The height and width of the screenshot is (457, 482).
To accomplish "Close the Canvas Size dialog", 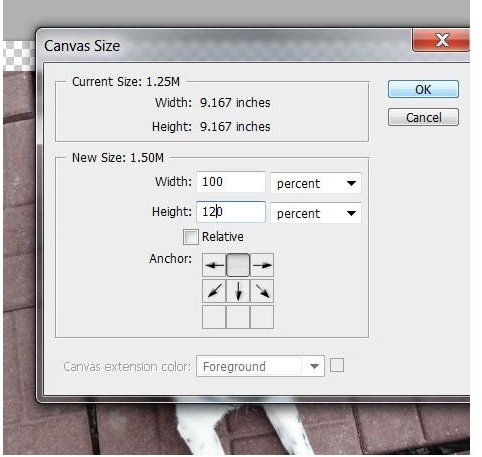I will (441, 40).
